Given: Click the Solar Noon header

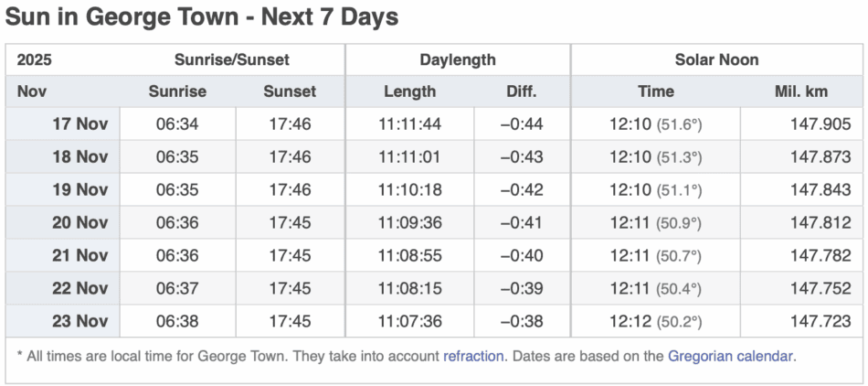Looking at the screenshot, I should coord(716,60).
